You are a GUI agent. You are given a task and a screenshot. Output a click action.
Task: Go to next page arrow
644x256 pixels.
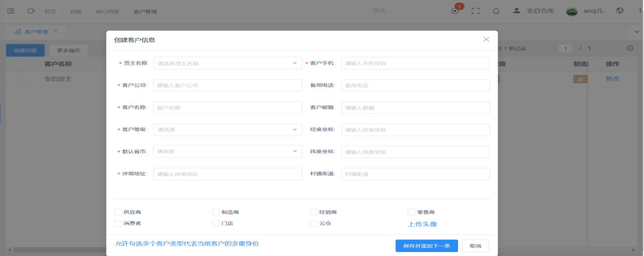click(x=605, y=48)
